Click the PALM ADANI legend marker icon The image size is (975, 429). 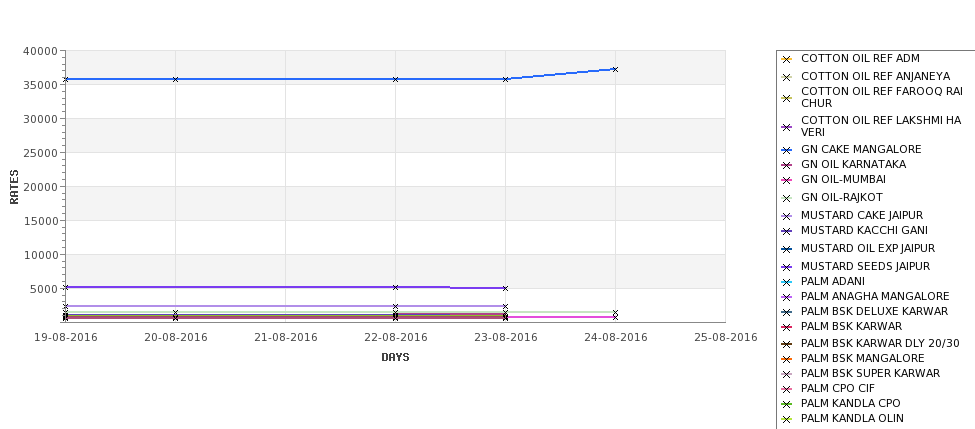click(786, 282)
